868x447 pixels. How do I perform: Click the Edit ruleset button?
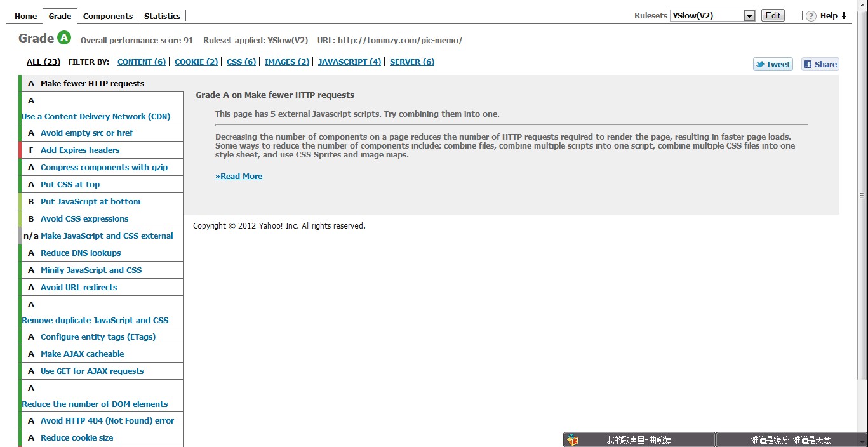pos(773,16)
